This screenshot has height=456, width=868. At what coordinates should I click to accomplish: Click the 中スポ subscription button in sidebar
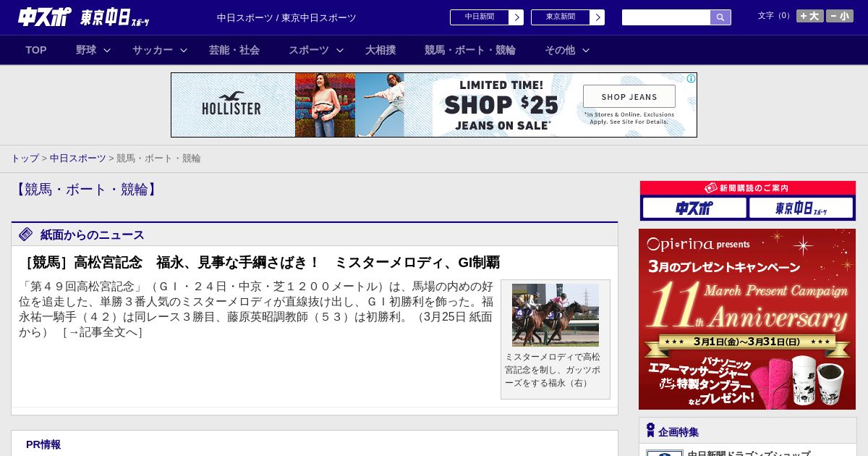point(694,208)
